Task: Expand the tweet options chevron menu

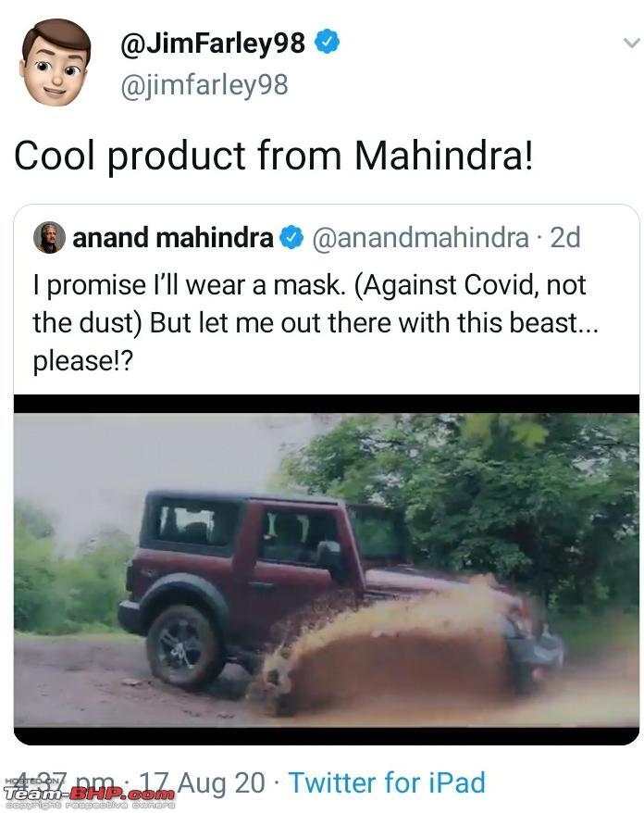Action: pyautogui.click(x=632, y=43)
